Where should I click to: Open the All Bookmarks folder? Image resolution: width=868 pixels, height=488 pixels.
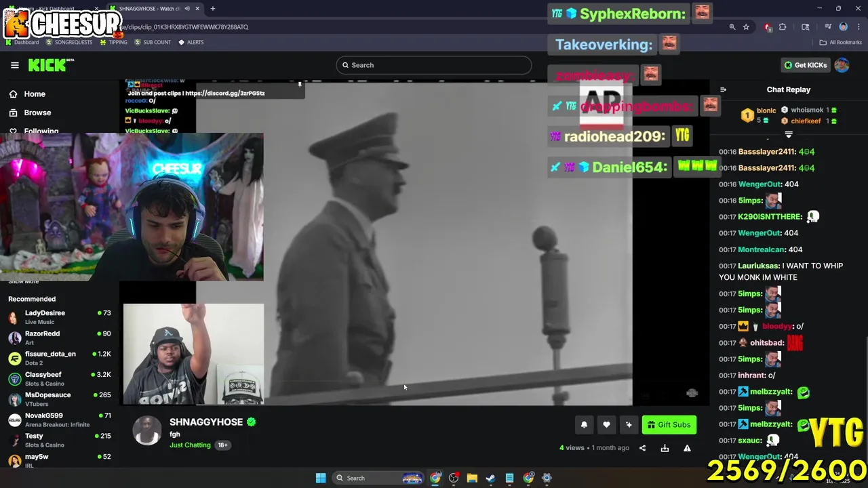(x=841, y=42)
